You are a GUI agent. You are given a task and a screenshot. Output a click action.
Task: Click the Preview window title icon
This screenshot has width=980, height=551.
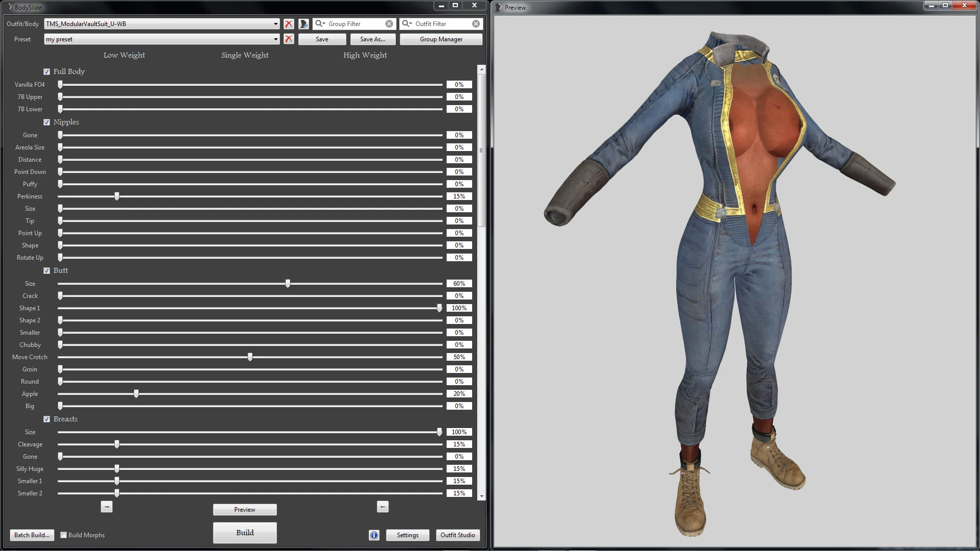(x=499, y=7)
